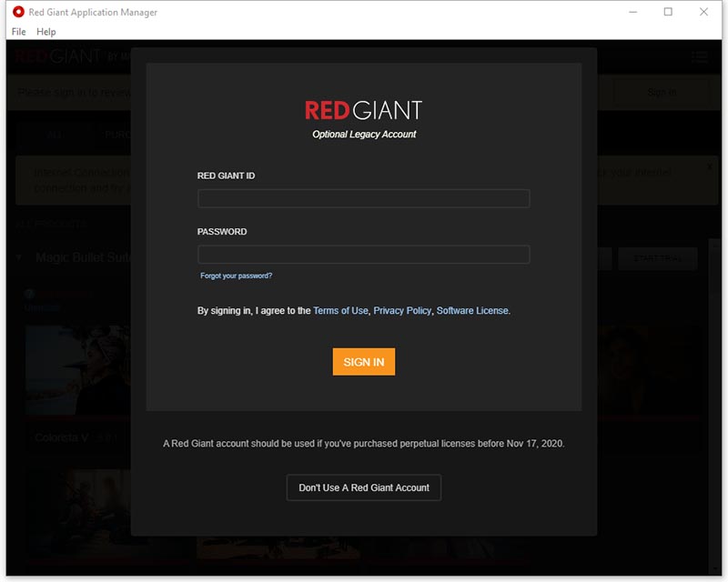This screenshot has height=582, width=728.
Task: Open the hamburger list menu icon
Action: click(699, 57)
